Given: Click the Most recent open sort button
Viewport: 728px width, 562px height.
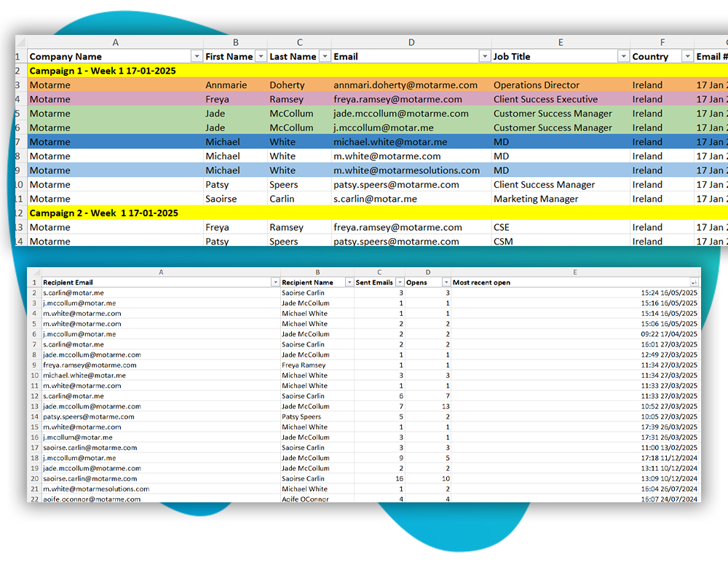Looking at the screenshot, I should point(695,282).
